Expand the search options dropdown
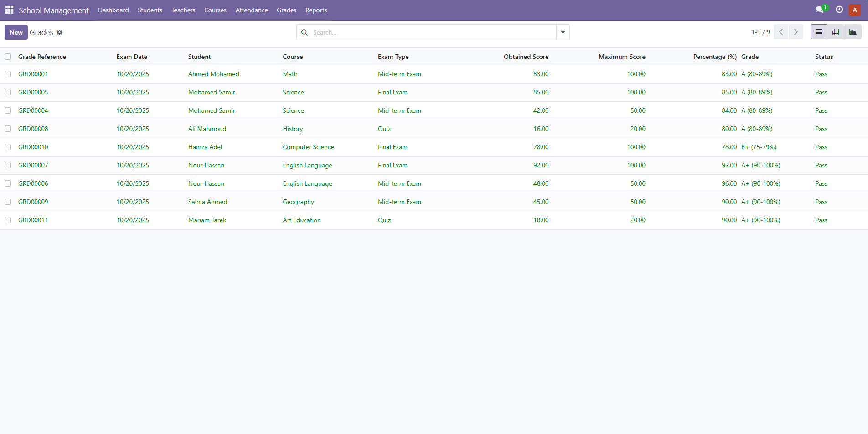The width and height of the screenshot is (868, 434). pos(563,32)
